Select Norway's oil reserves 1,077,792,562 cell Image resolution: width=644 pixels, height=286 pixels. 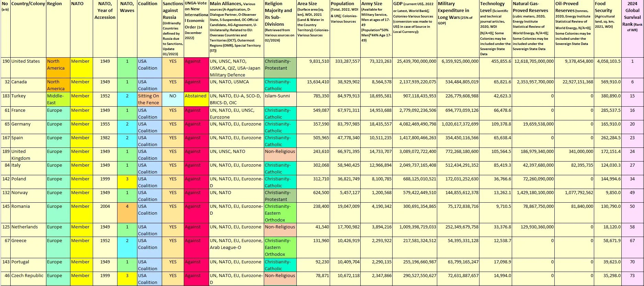[574, 196]
